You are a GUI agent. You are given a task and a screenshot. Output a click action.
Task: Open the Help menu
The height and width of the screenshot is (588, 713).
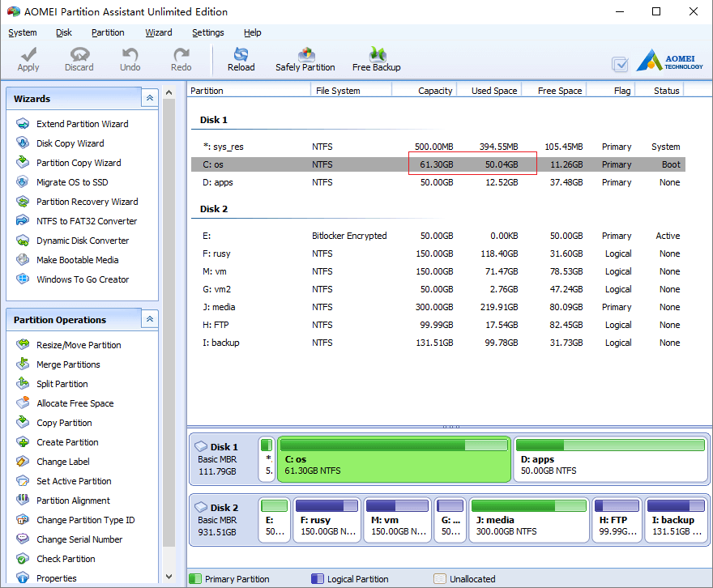252,32
